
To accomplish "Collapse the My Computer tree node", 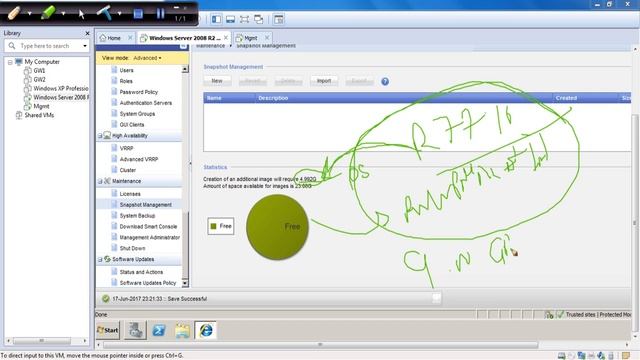I will pyautogui.click(x=10, y=62).
